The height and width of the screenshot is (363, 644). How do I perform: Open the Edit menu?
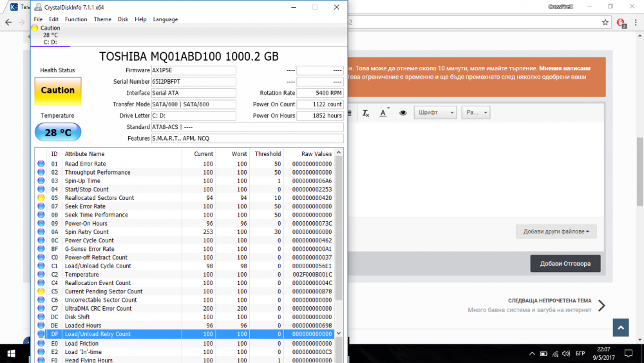[53, 19]
